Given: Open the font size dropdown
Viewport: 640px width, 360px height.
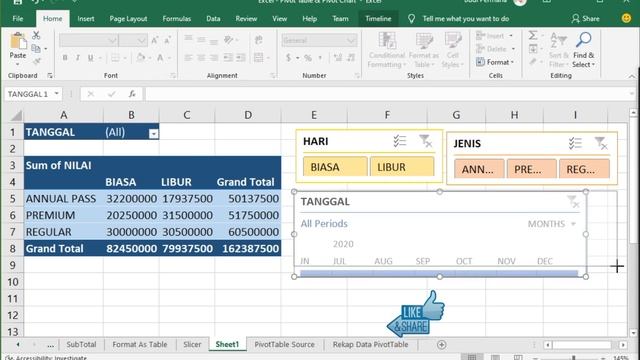Looking at the screenshot, I should coord(141,40).
